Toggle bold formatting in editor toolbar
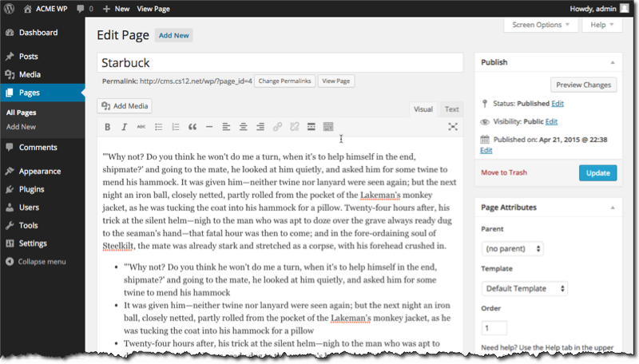 pos(108,127)
